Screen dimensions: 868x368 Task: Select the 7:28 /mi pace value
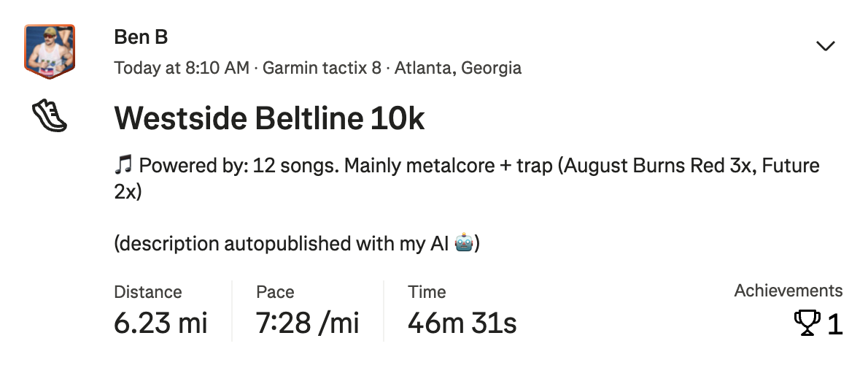(x=307, y=323)
